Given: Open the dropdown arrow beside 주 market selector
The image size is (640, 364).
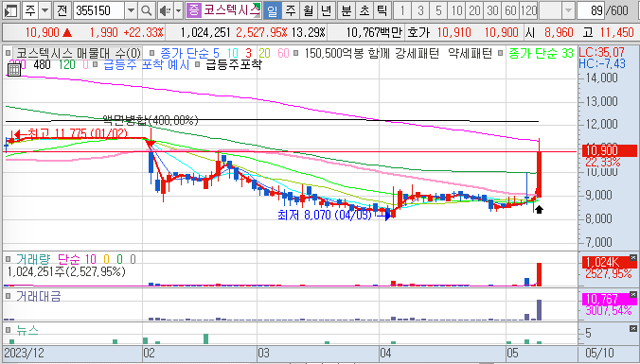Looking at the screenshot, I should pyautogui.click(x=45, y=10).
